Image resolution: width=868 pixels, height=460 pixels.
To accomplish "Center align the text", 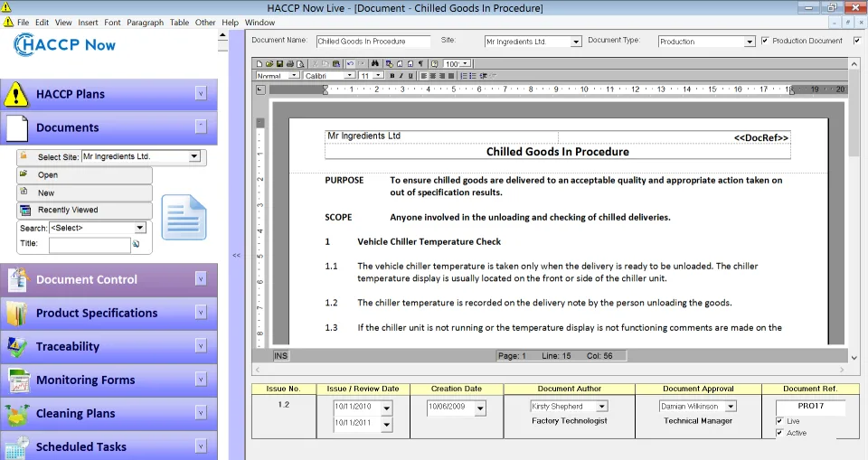I will tap(433, 76).
